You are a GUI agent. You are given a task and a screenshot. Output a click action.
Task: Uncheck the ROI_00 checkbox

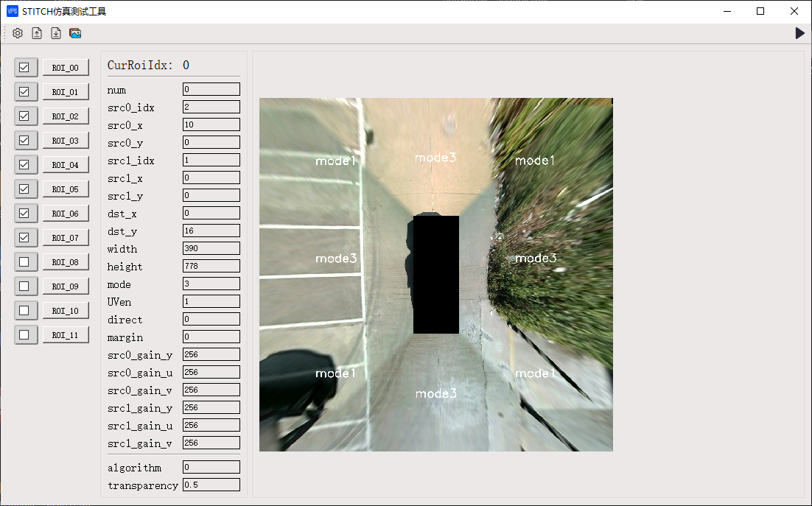pos(24,68)
